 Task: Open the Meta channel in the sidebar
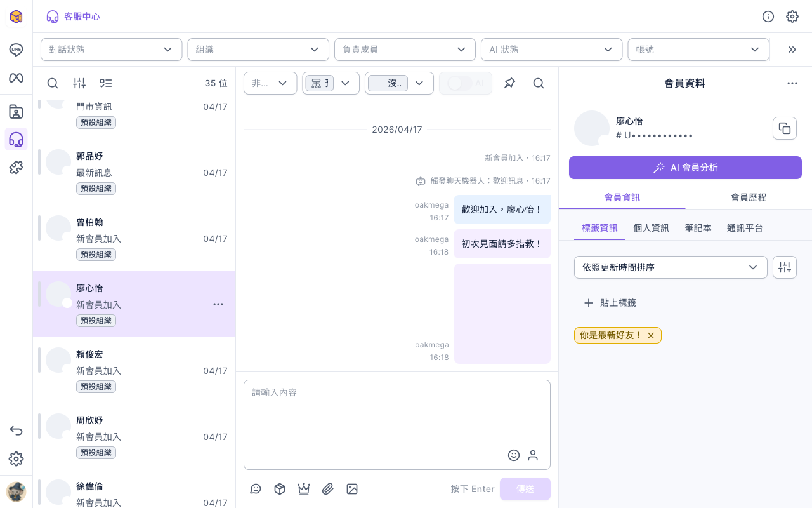coord(16,78)
